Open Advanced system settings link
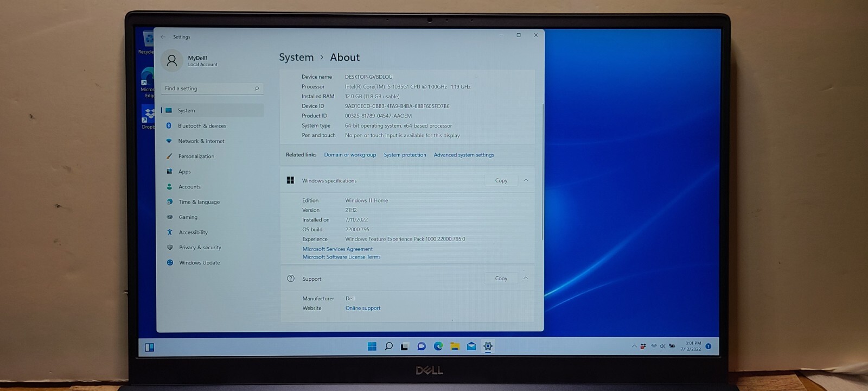 tap(464, 155)
